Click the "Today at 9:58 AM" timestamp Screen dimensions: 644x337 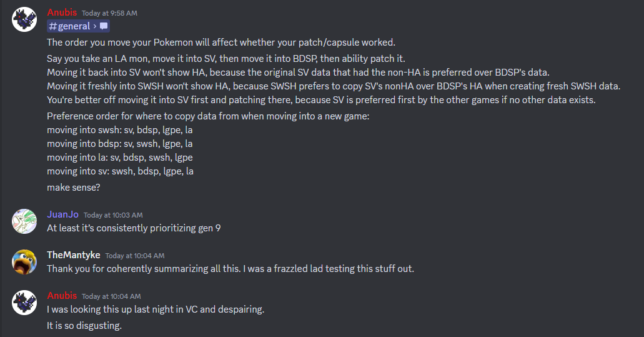(x=109, y=13)
